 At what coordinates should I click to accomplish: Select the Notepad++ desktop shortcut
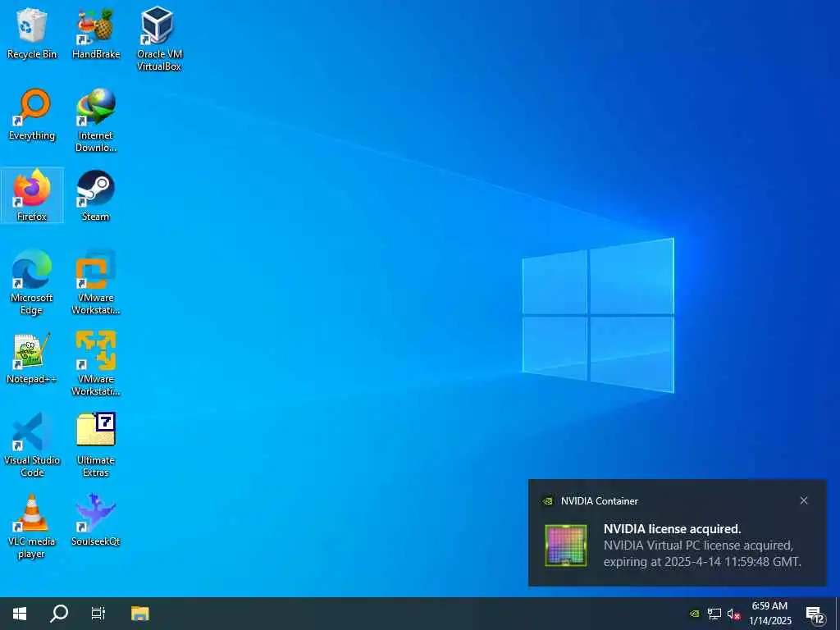pos(32,358)
